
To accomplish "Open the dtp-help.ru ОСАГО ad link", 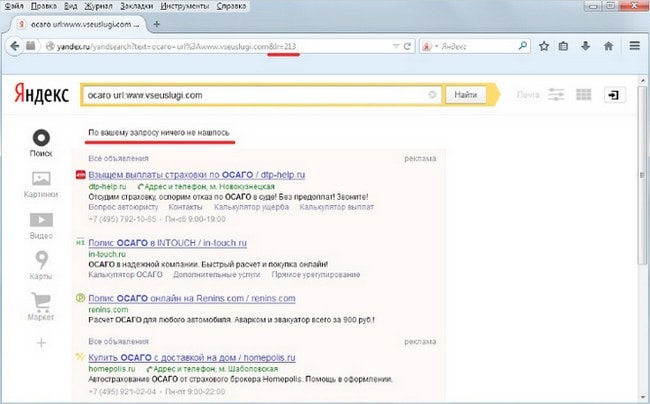I will (x=196, y=175).
